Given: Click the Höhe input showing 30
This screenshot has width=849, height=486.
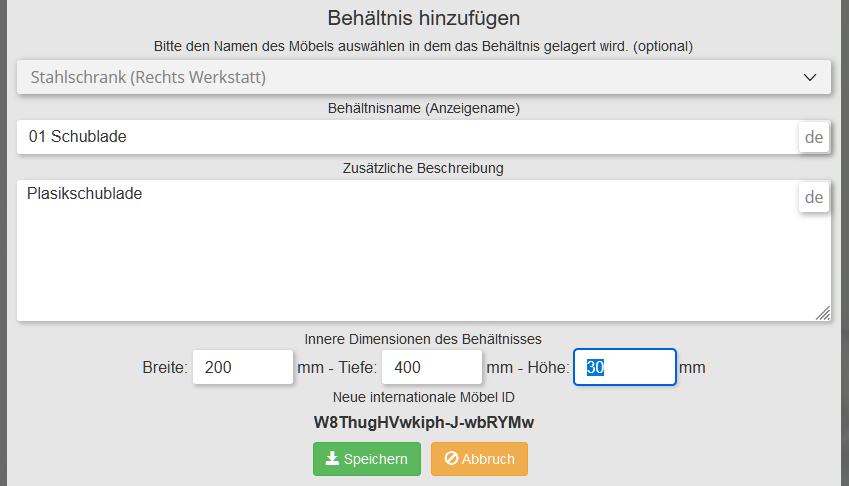Looking at the screenshot, I should point(624,367).
